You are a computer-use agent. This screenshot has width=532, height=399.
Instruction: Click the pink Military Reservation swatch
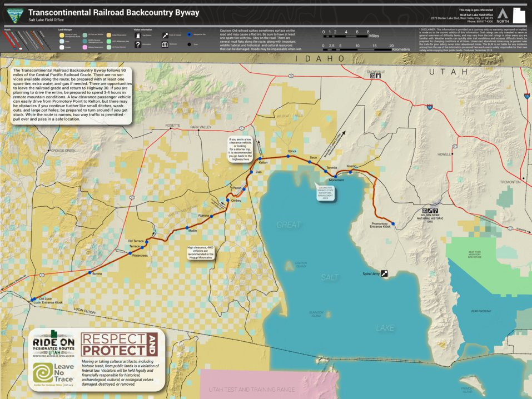point(86,47)
